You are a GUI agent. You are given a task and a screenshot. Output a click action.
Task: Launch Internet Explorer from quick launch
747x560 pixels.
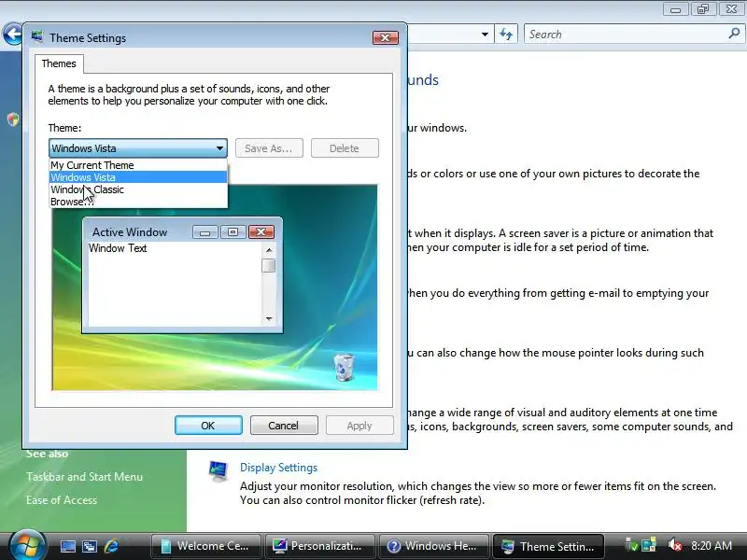[x=111, y=546]
